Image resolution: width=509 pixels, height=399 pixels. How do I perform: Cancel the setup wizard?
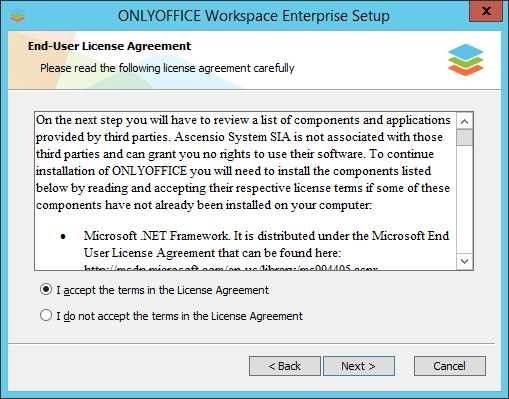(450, 366)
